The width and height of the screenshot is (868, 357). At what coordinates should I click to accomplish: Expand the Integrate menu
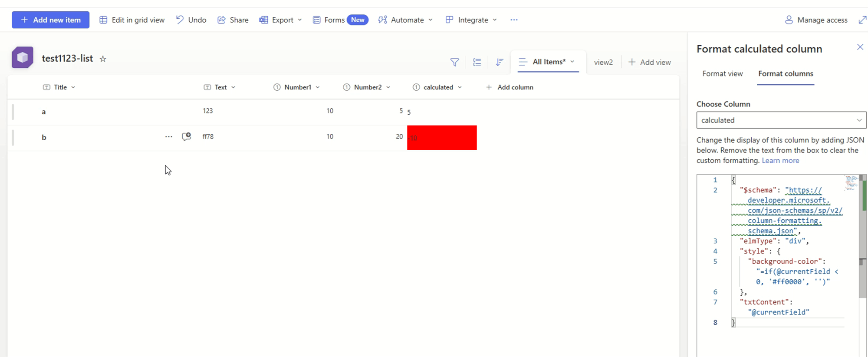[471, 20]
